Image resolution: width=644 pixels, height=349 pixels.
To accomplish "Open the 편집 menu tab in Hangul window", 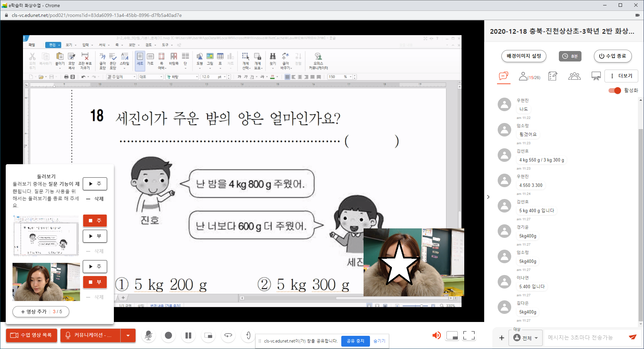I will click(53, 45).
